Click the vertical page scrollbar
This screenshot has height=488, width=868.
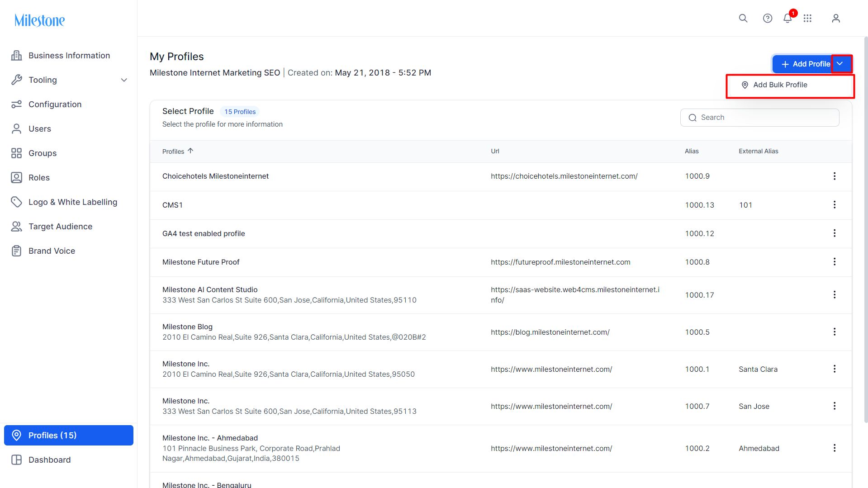(866, 230)
